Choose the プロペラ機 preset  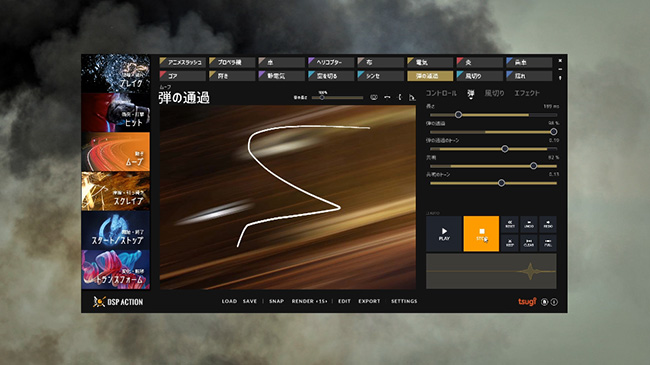coord(232,63)
